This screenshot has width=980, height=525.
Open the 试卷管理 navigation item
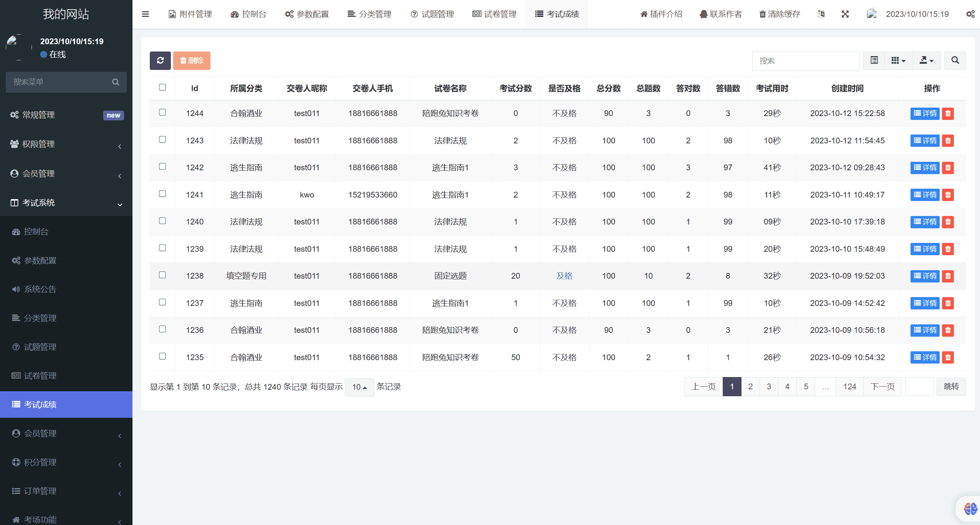pos(494,14)
